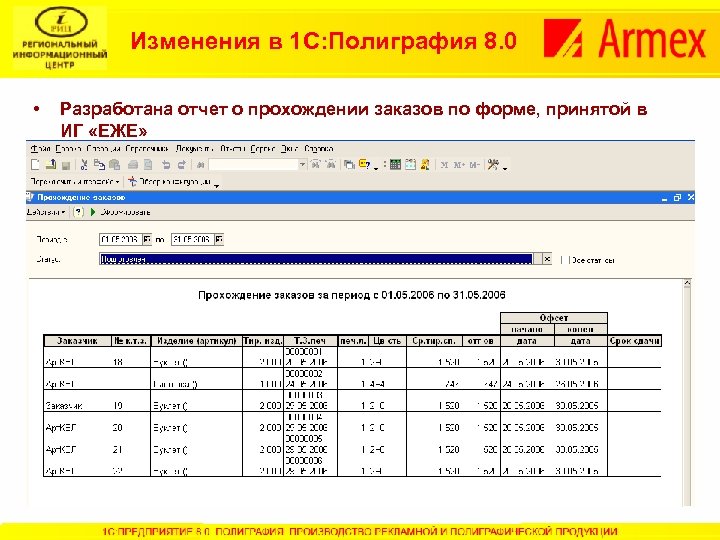Click the yellow help question icon in toolbar
The height and width of the screenshot is (540, 720).
(x=365, y=164)
